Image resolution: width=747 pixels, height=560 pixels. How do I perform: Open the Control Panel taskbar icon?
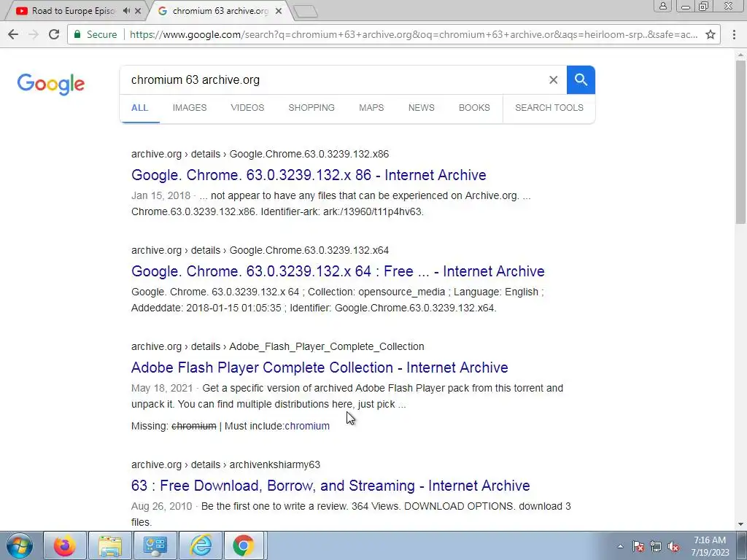tap(155, 545)
